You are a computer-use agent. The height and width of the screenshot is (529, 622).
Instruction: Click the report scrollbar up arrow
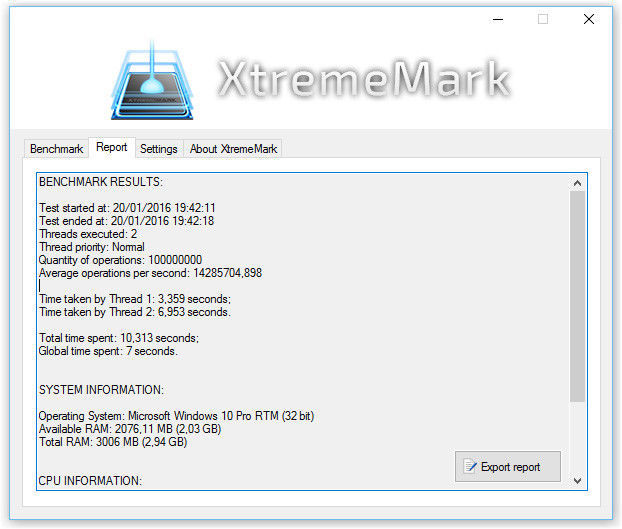pos(577,183)
